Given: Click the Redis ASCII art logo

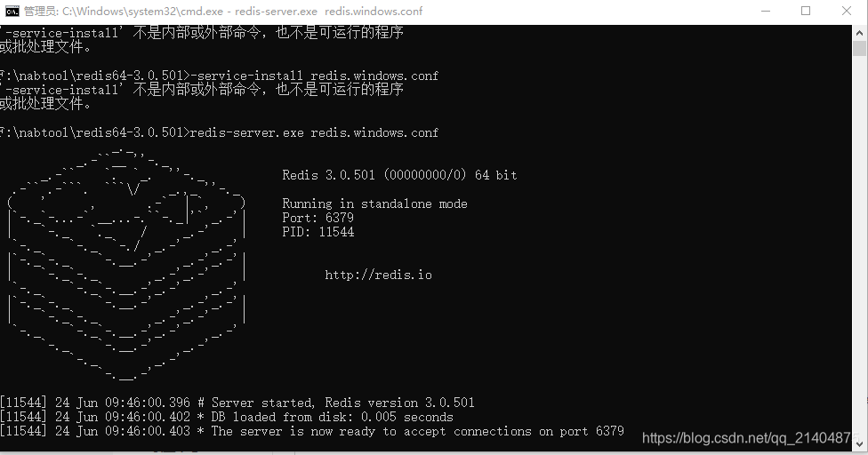Looking at the screenshot, I should [x=126, y=264].
